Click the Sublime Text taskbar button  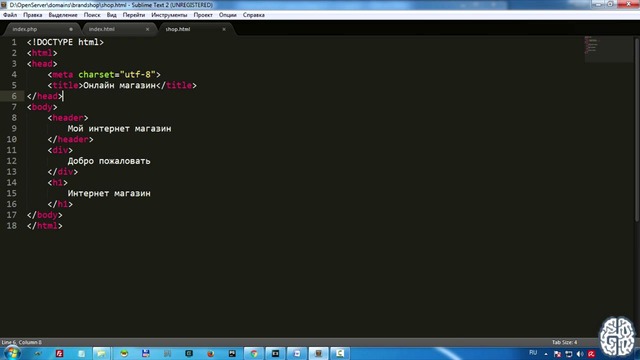(318, 353)
